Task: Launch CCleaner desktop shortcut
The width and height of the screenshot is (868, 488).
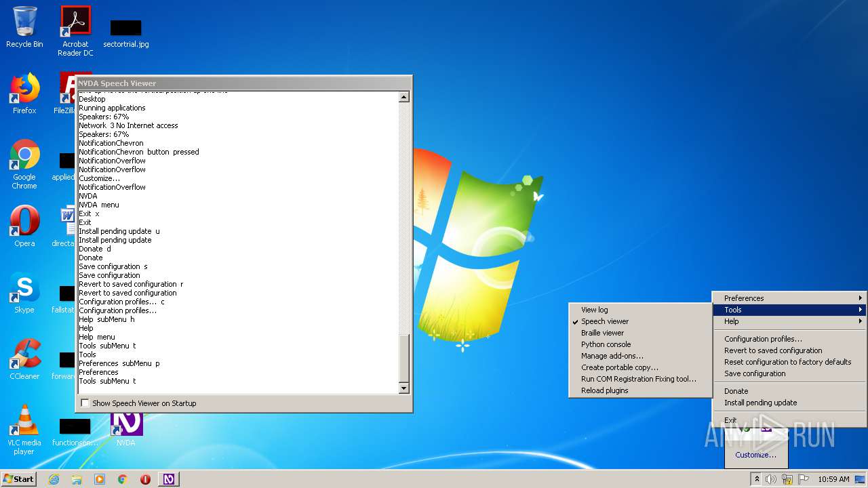Action: [x=24, y=359]
